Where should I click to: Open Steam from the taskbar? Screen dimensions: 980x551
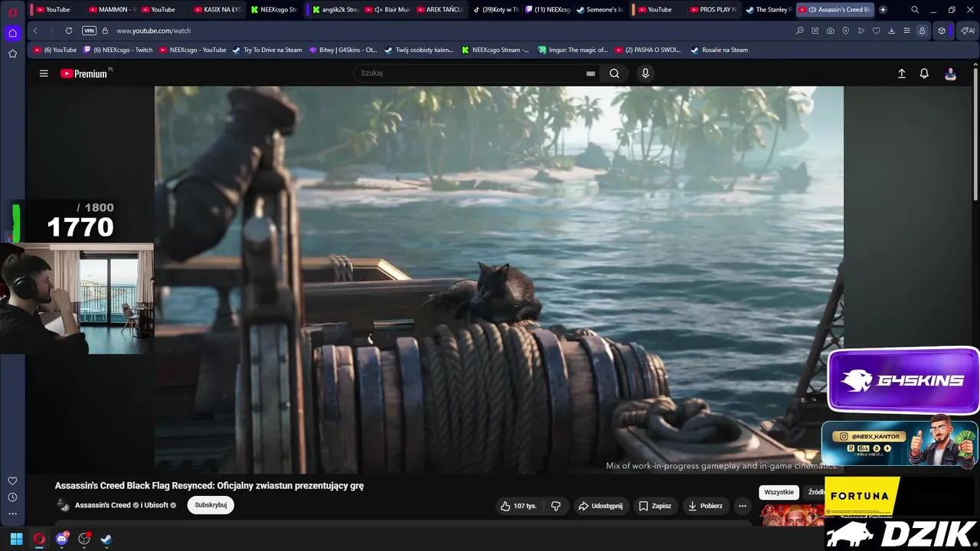pos(106,539)
